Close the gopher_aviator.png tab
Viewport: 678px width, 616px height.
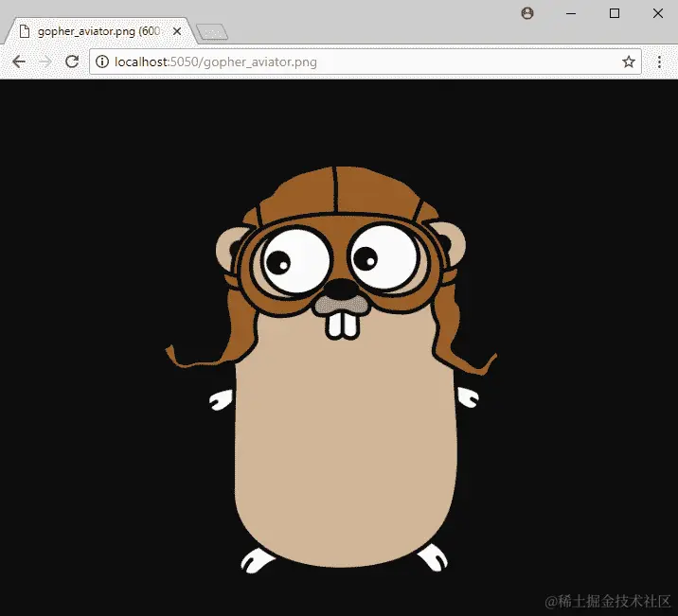[x=177, y=31]
